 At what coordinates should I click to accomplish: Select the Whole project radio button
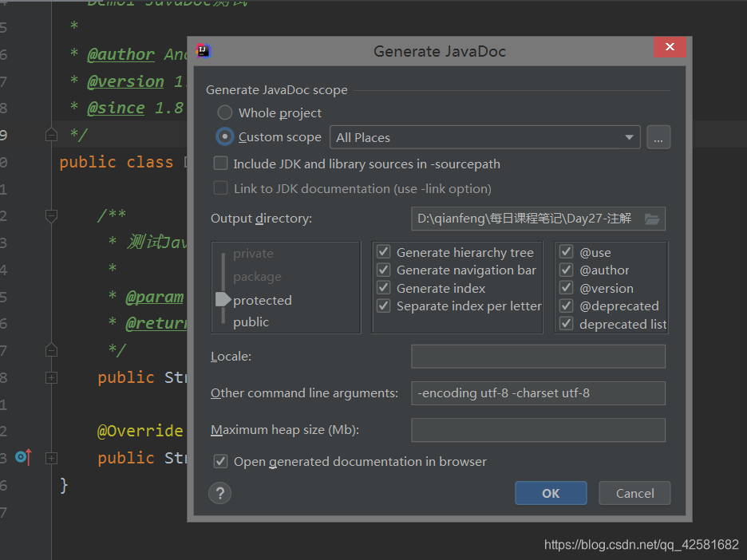point(224,112)
